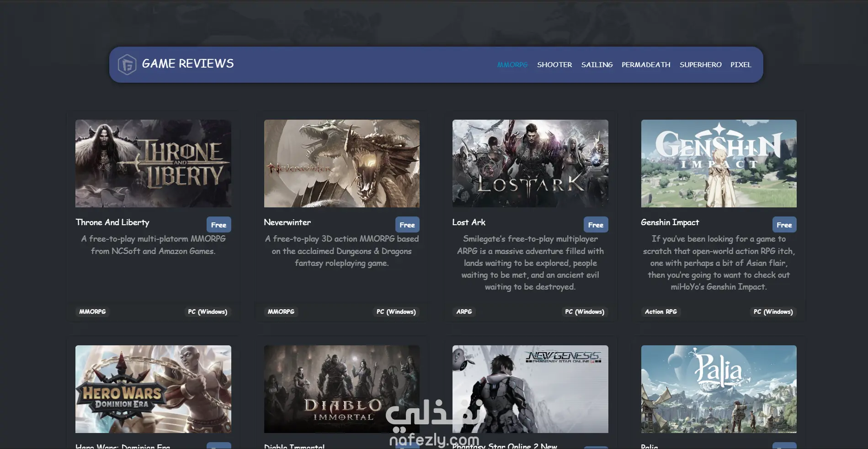Switch to the SHOOTER category
The width and height of the screenshot is (868, 449).
(554, 65)
